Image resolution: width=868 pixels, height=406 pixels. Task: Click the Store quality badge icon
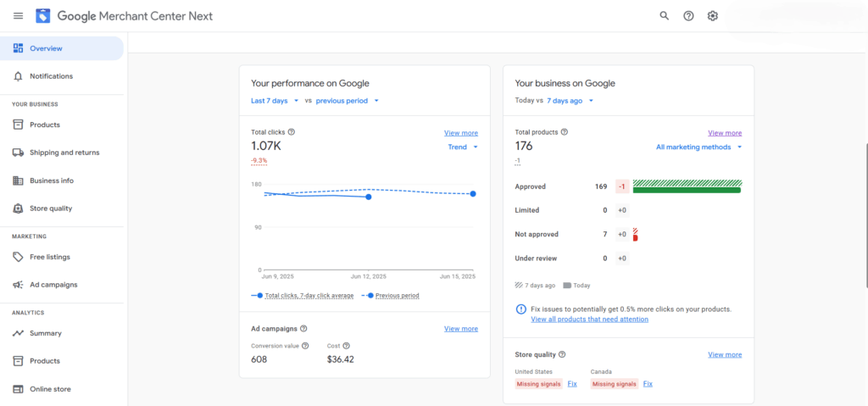(19, 209)
